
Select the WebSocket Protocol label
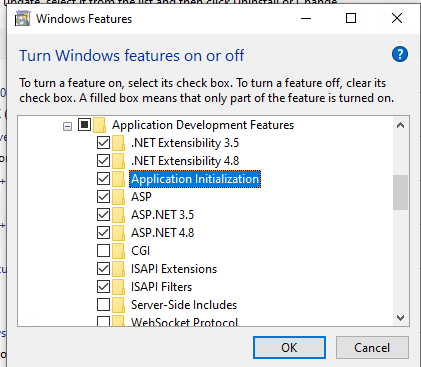click(x=184, y=322)
